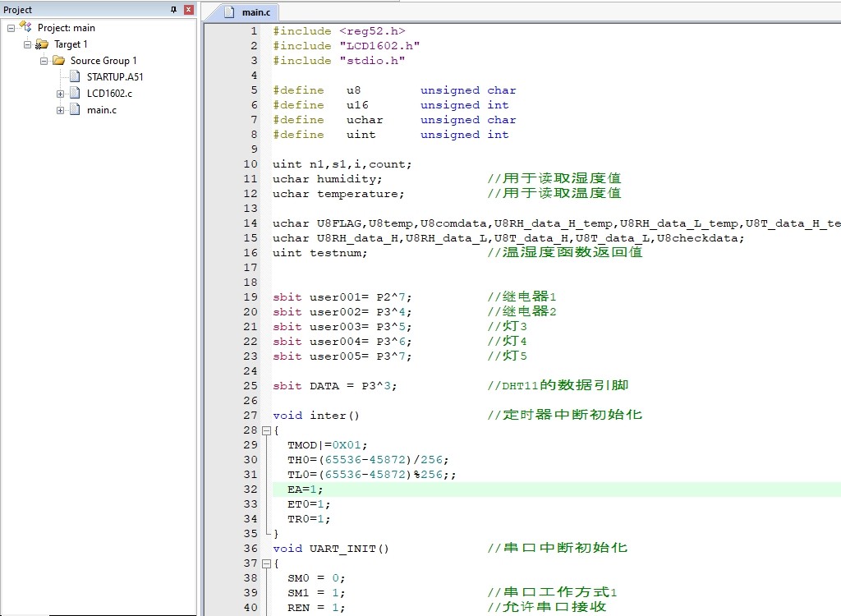841x616 pixels.
Task: Click the LCD1602.c file icon
Action: [75, 94]
